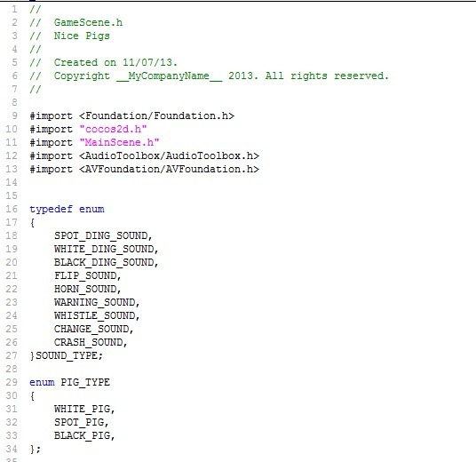Click BLACK_PIG enum value
Image resolution: width=476 pixels, height=462 pixels.
(82, 436)
